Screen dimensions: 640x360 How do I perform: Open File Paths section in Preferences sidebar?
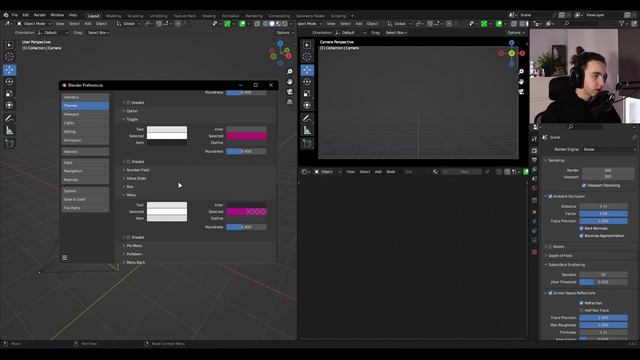pyautogui.click(x=85, y=208)
